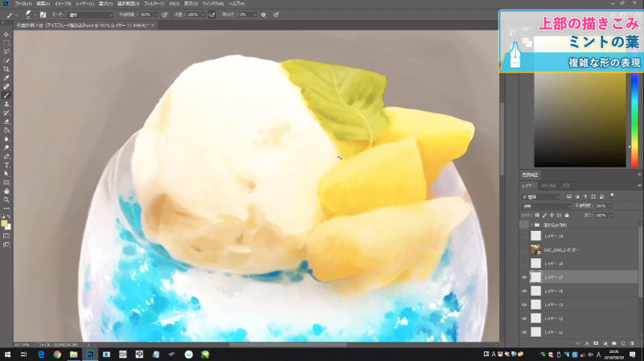Screen dimensions: 644x361
Task: Delete layer with trash icon
Action: tap(632, 343)
